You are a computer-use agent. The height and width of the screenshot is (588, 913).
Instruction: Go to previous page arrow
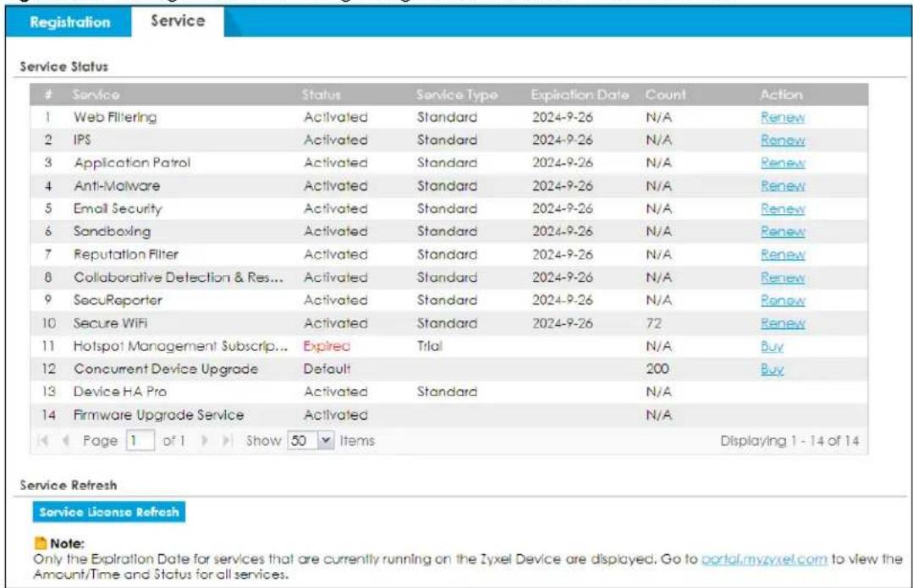[66, 441]
